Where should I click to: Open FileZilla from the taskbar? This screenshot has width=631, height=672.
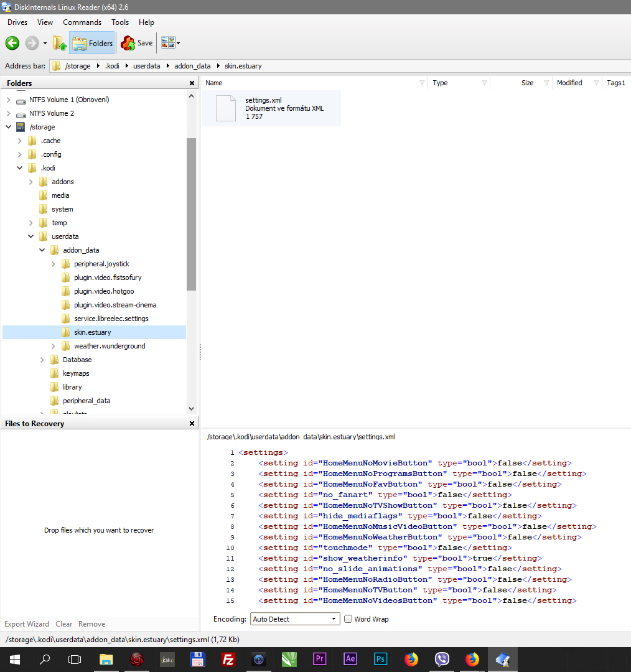pyautogui.click(x=228, y=660)
